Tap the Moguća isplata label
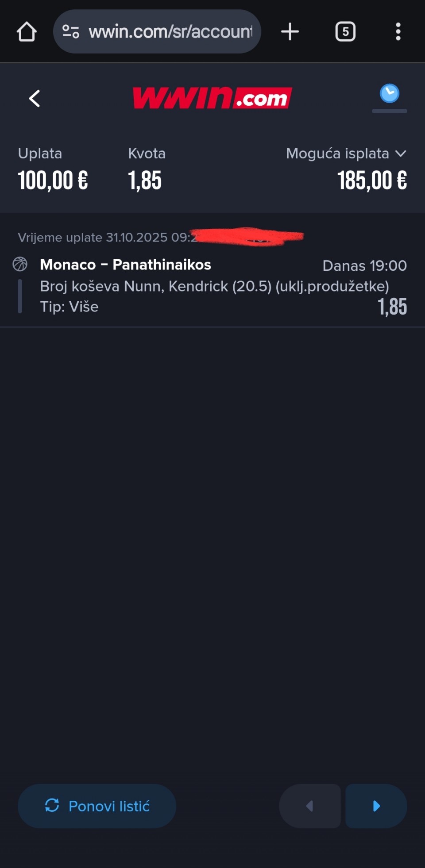This screenshot has height=868, width=425. tap(337, 154)
